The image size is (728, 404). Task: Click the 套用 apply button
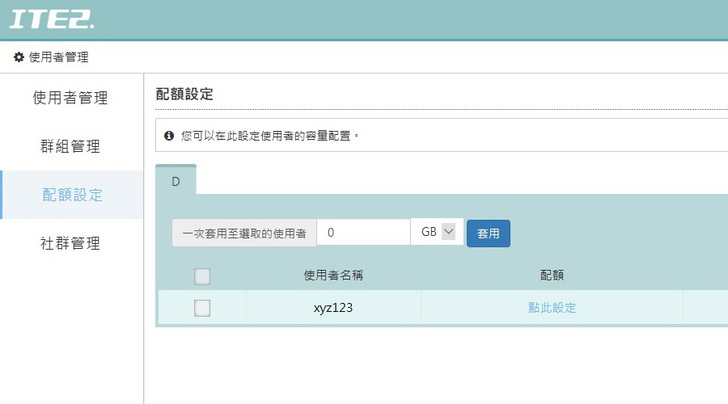coord(488,234)
